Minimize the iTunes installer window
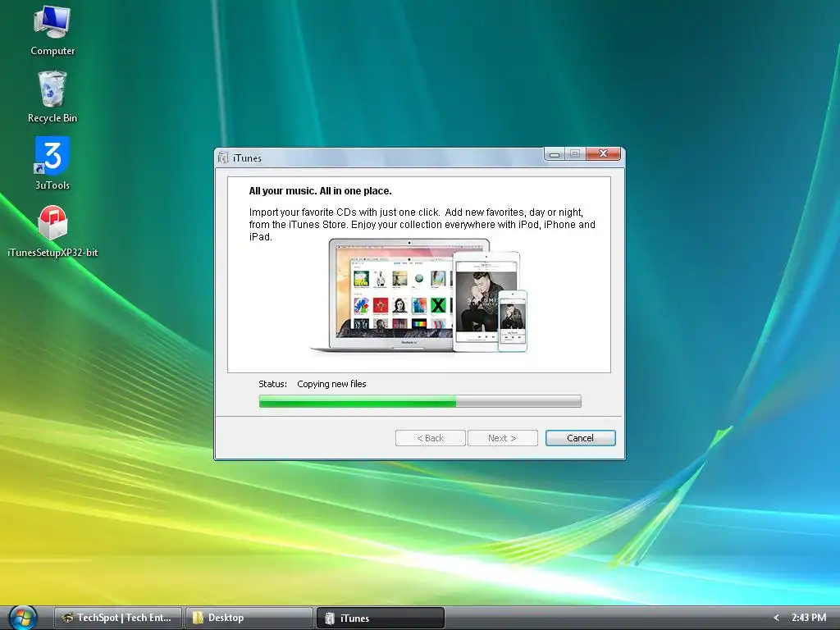This screenshot has width=840, height=630. 555,154
